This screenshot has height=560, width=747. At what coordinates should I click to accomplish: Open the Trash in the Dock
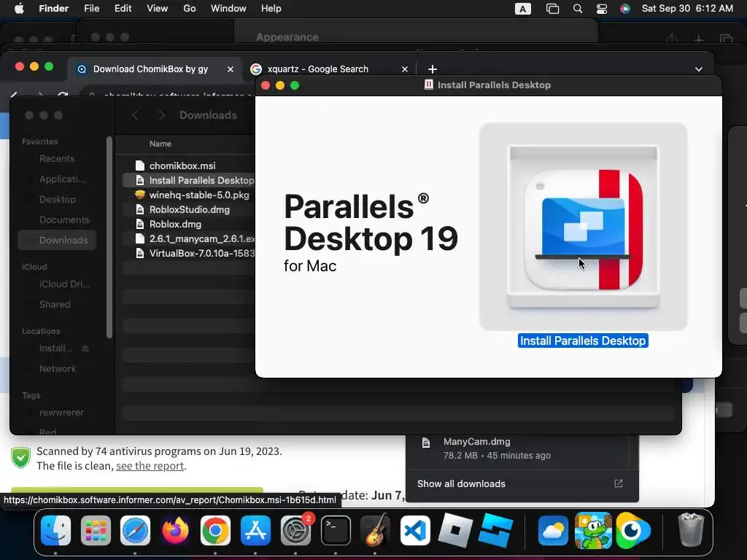[x=691, y=530]
